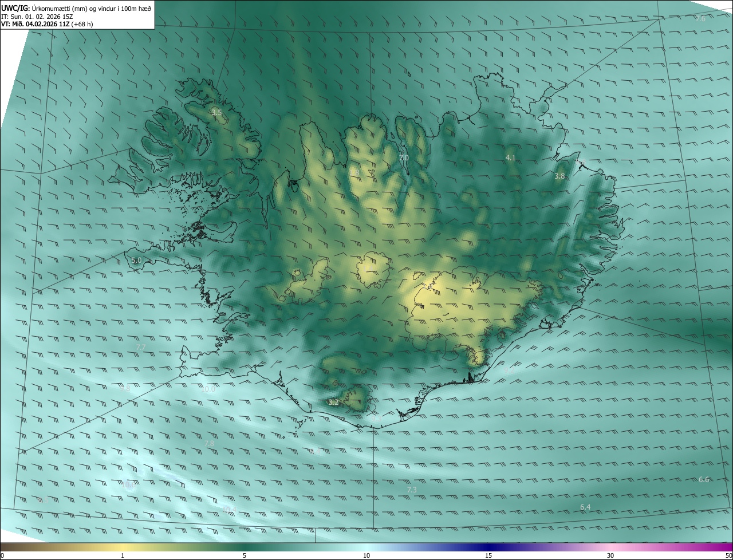Screen dimensions: 733x560
Task: Click the 4.1 value label
Action: 511,157
